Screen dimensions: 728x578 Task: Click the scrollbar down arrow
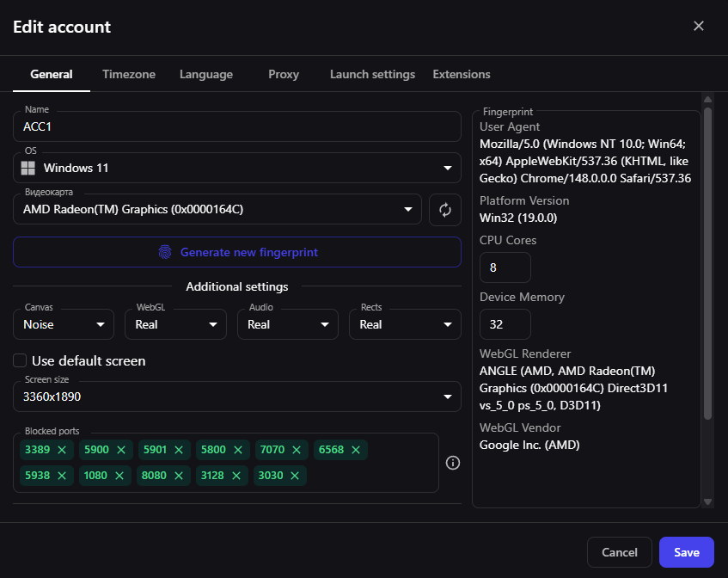point(707,501)
